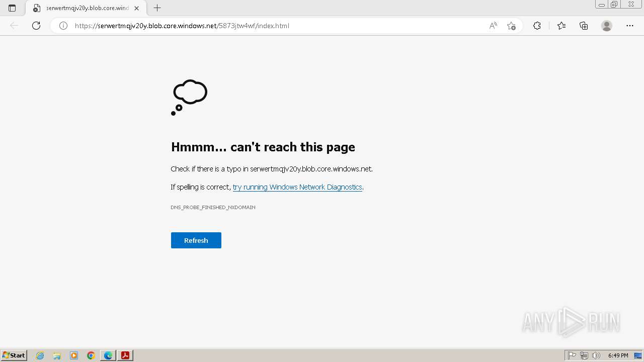Image resolution: width=644 pixels, height=362 pixels.
Task: Open the Windows Start menu
Action: (14, 355)
